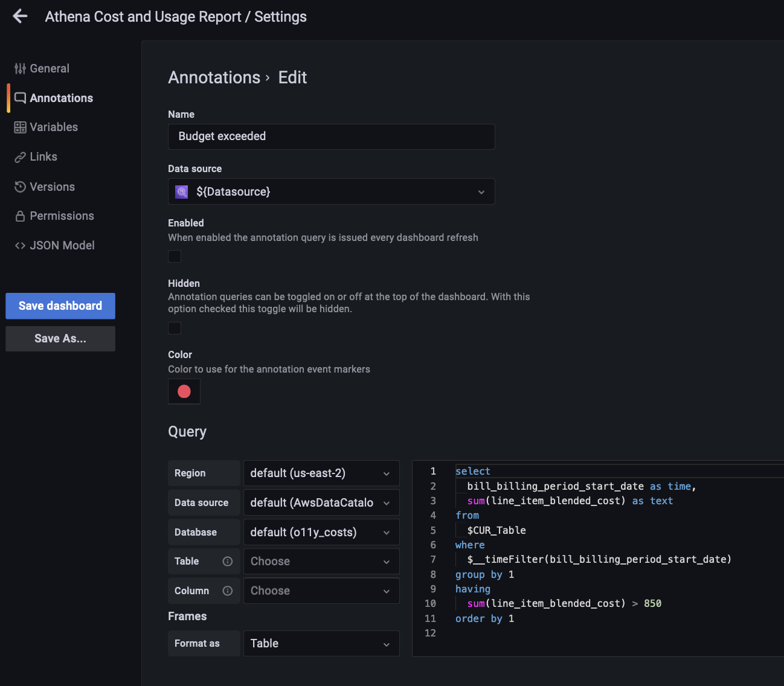The image size is (784, 686).
Task: Open the Format as Table dropdown
Action: [321, 644]
